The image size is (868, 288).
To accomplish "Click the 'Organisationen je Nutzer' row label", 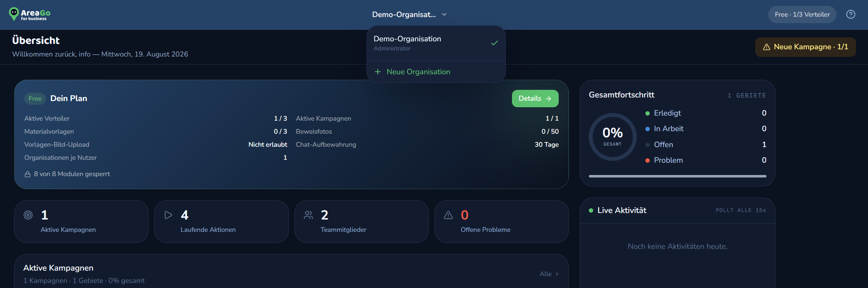I will (61, 158).
